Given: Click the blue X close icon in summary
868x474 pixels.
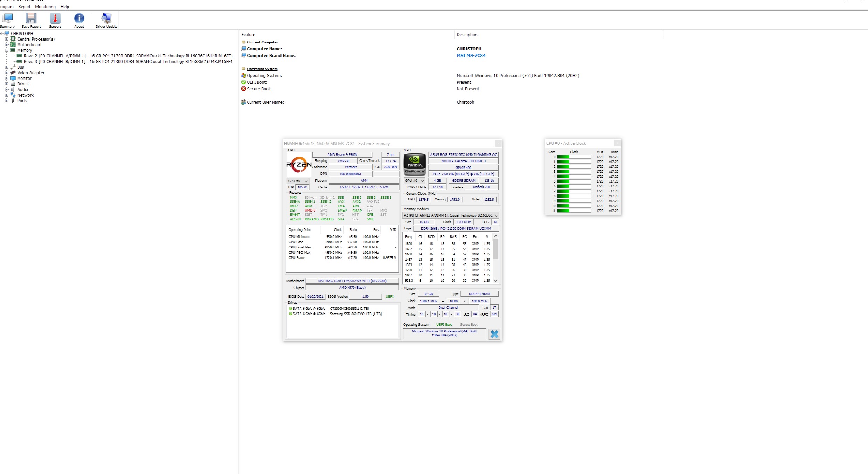Looking at the screenshot, I should pyautogui.click(x=494, y=334).
